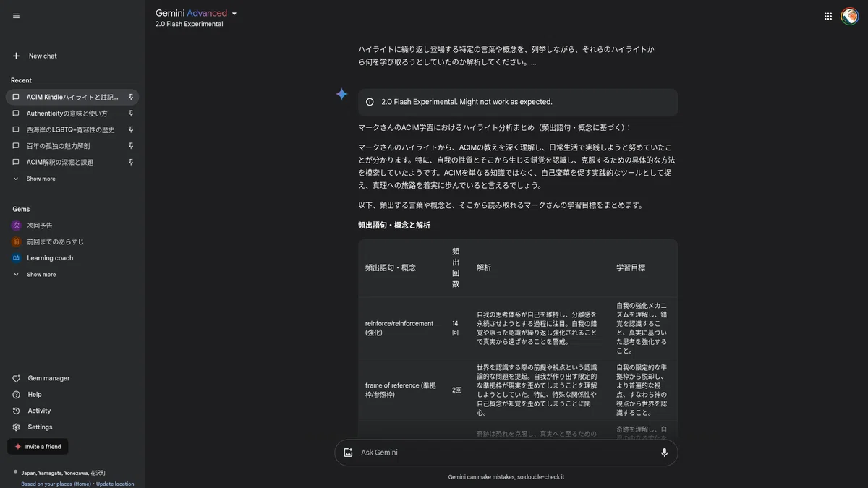Click the image upload icon in prompt box
Viewport: 868px width, 488px height.
(x=348, y=453)
